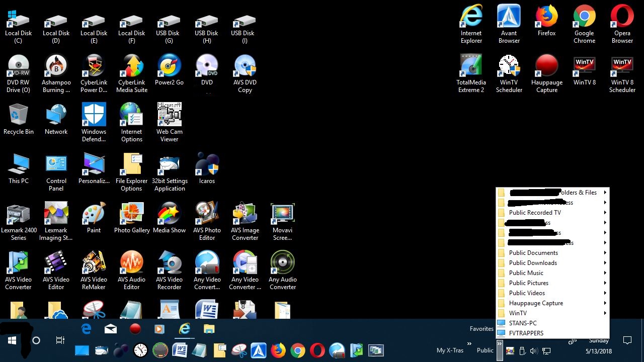Expand the Public toolbar chevron
Screen dimensions: 644x362
(499, 344)
